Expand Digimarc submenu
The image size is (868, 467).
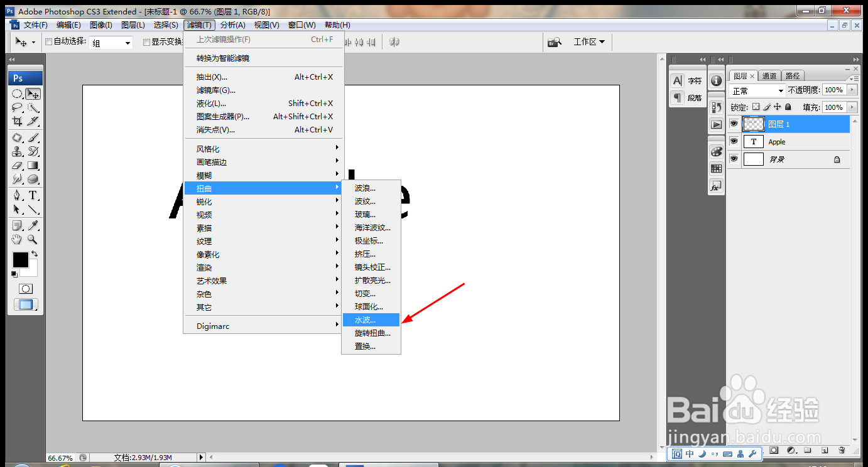tap(264, 325)
